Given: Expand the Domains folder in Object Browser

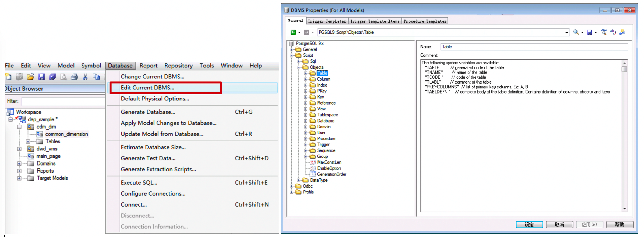Looking at the screenshot, I should 19,164.
